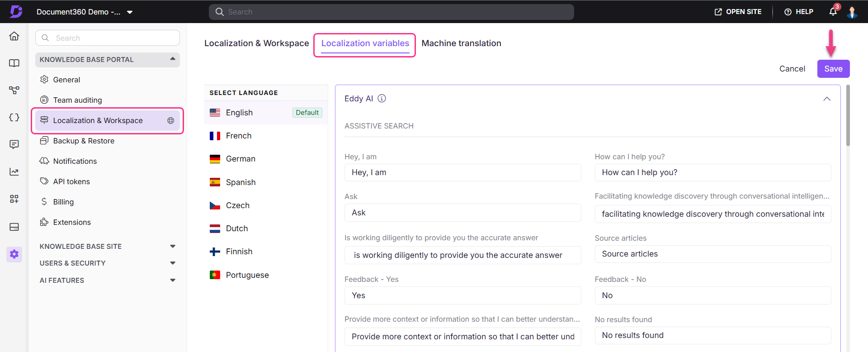Click the notifications bell icon
The width and height of the screenshot is (868, 352).
[833, 12]
